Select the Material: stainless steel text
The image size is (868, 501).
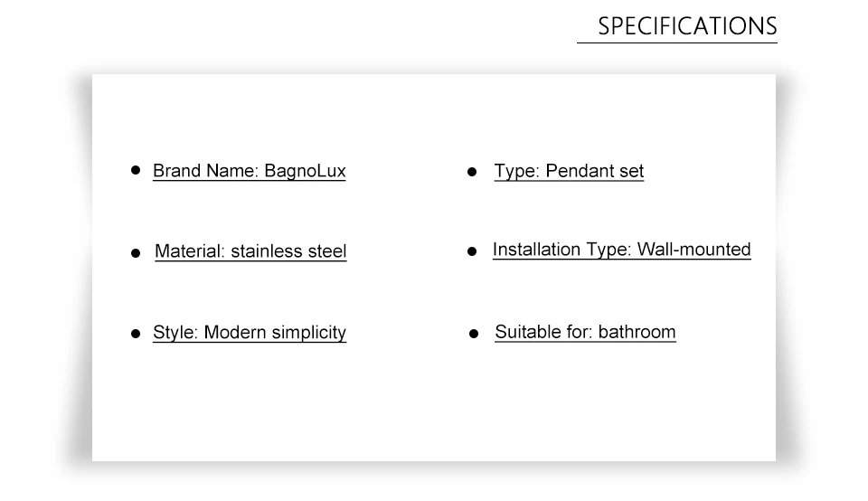(x=250, y=251)
